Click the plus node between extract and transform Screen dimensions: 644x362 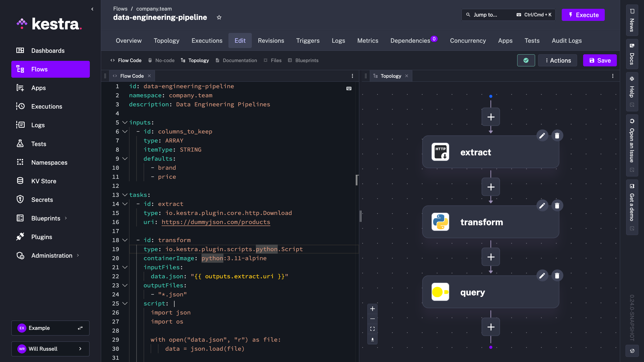pyautogui.click(x=491, y=187)
